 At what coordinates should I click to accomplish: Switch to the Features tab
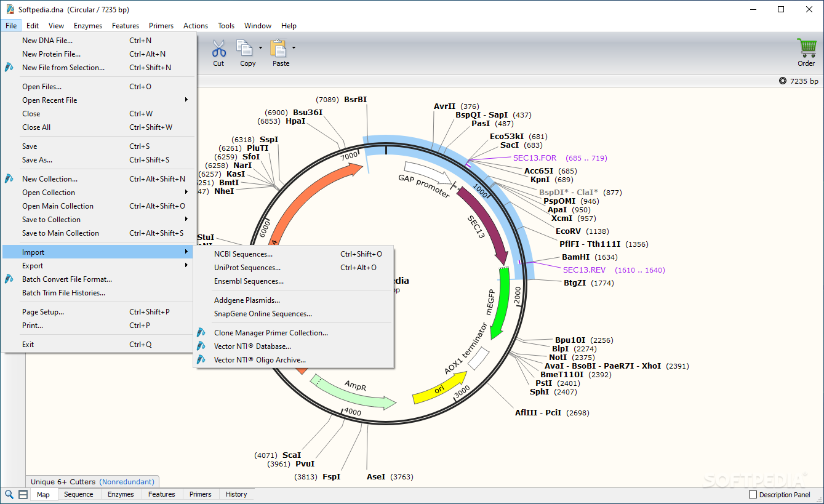[162, 494]
